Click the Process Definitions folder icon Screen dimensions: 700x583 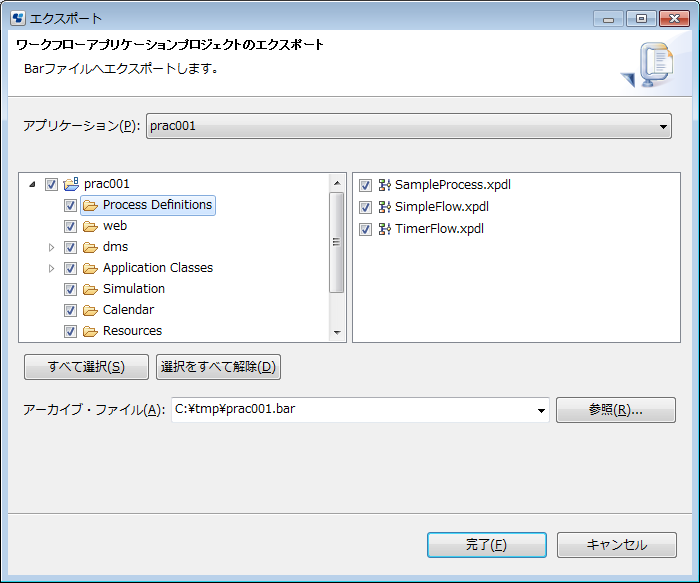click(x=90, y=205)
